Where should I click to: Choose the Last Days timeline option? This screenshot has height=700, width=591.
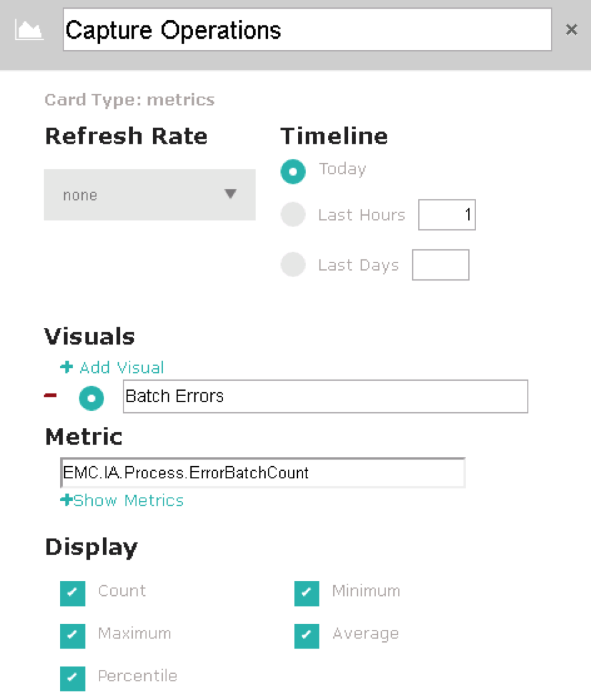click(292, 265)
